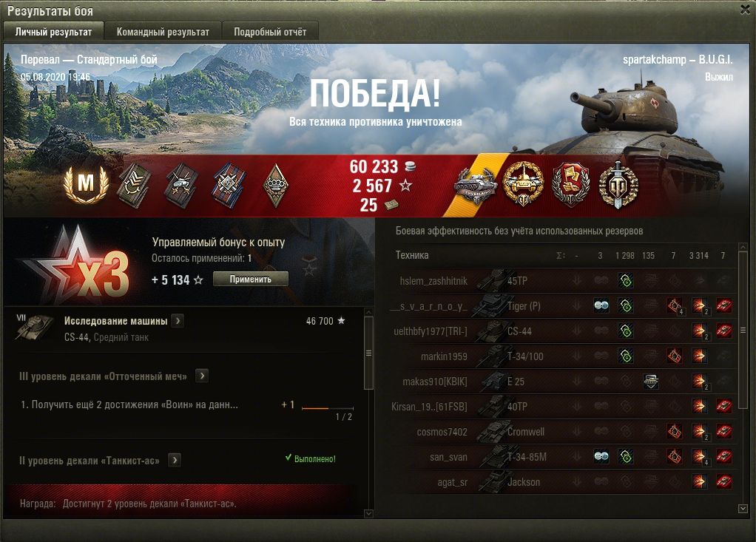Expand the "Отточенный меч" decal arrow

pyautogui.click(x=202, y=376)
